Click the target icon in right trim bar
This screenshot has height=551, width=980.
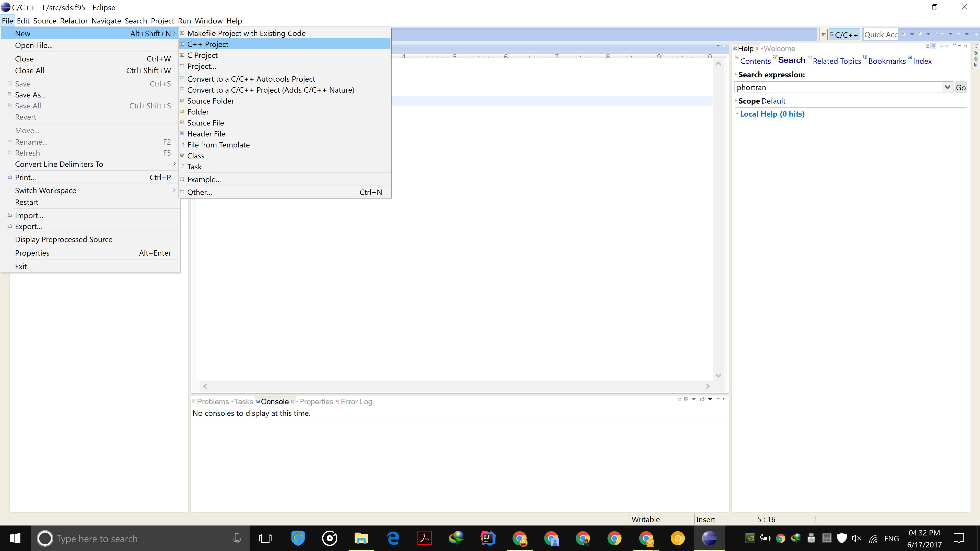coord(976,59)
